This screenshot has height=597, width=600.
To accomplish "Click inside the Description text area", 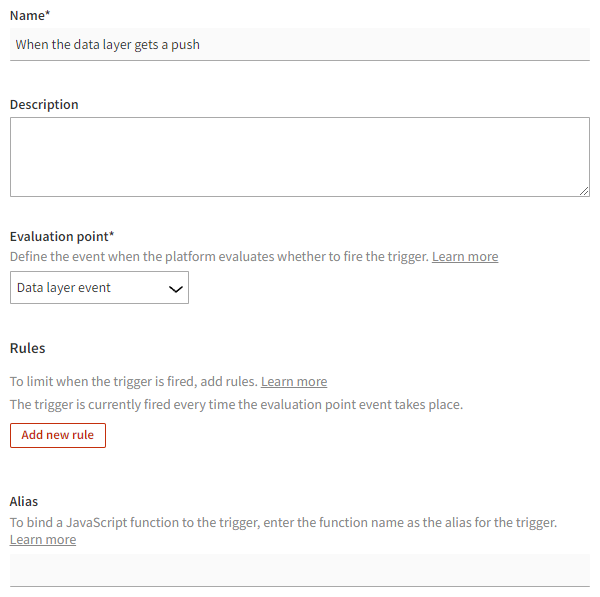I will point(300,157).
